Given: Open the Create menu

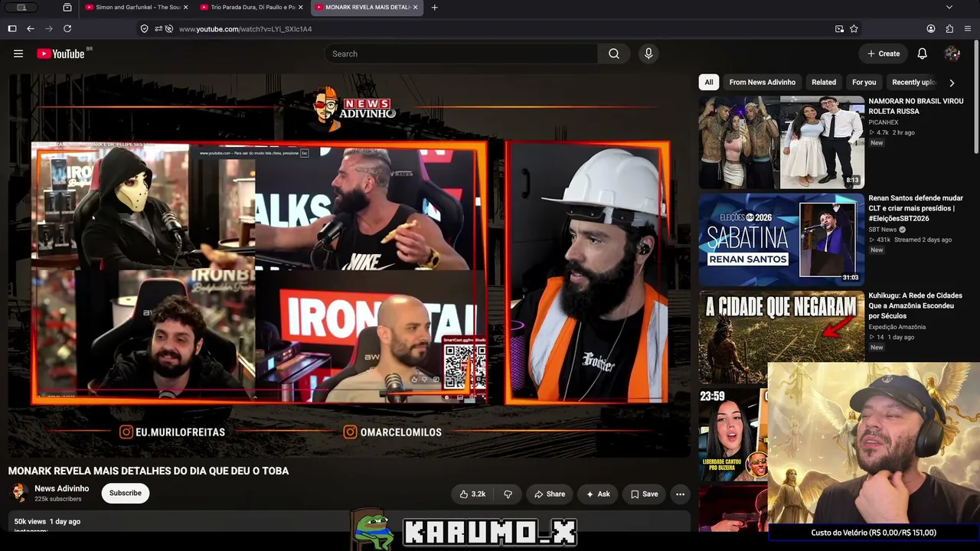Looking at the screenshot, I should pyautogui.click(x=884, y=54).
